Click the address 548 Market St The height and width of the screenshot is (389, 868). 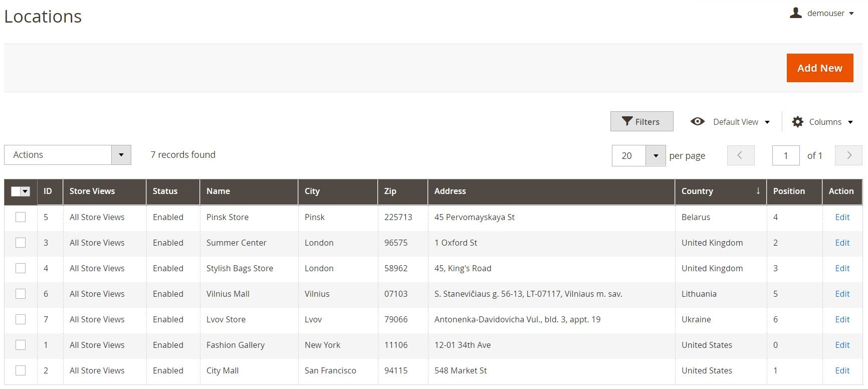pyautogui.click(x=461, y=370)
